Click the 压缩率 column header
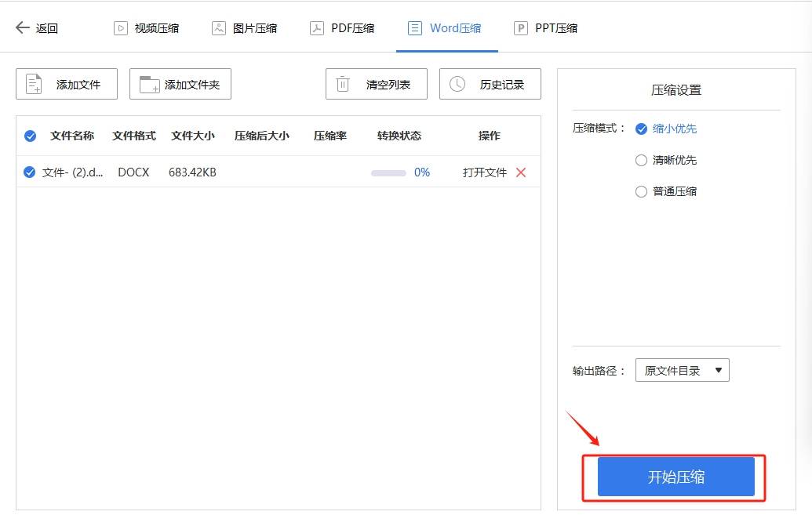812x526 pixels. [330, 136]
